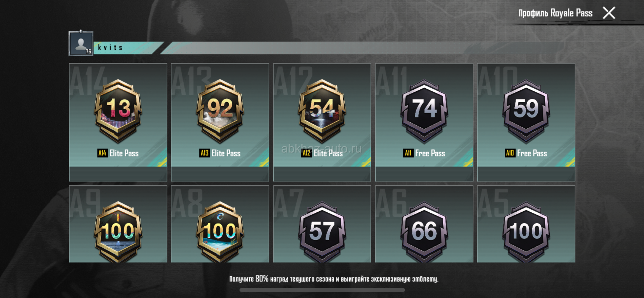Open the A6 season badge showing 66
The image size is (644, 298).
tap(424, 232)
